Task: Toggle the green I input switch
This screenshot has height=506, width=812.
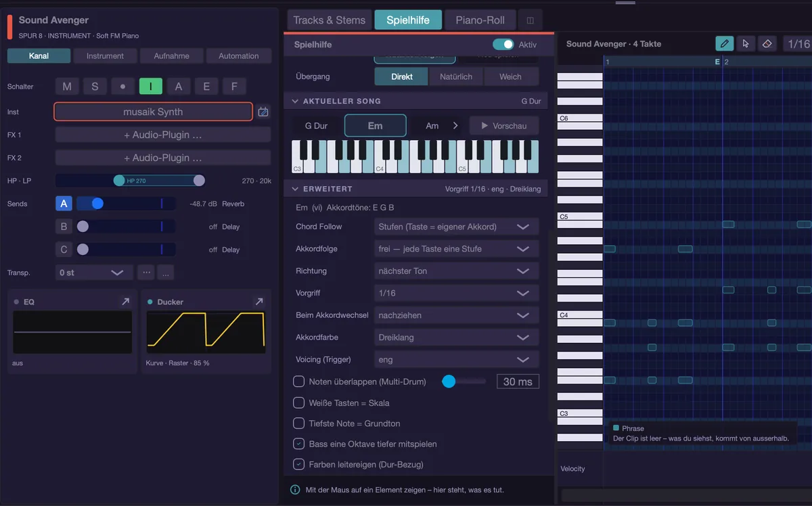Action: click(x=151, y=87)
